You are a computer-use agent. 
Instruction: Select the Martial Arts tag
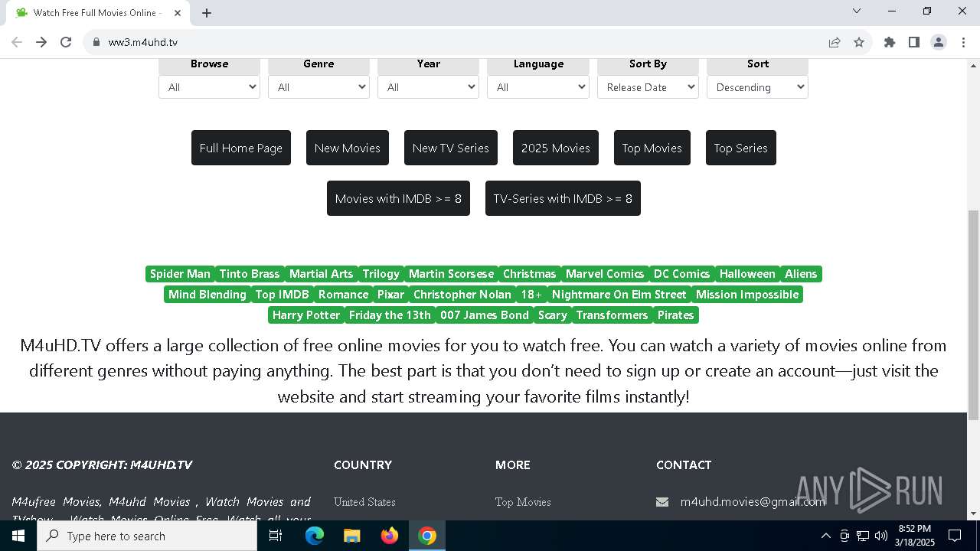point(321,274)
